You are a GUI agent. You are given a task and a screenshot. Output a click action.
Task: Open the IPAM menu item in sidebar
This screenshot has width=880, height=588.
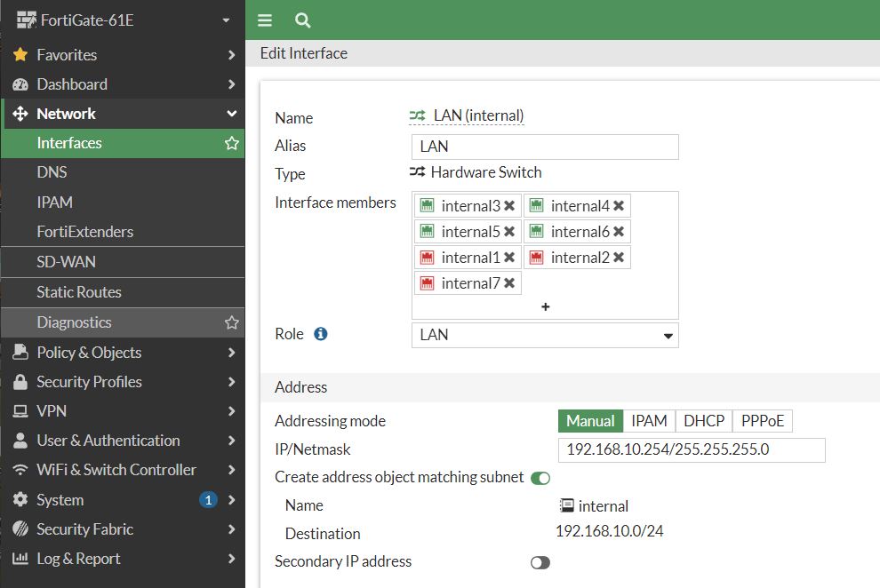123,202
